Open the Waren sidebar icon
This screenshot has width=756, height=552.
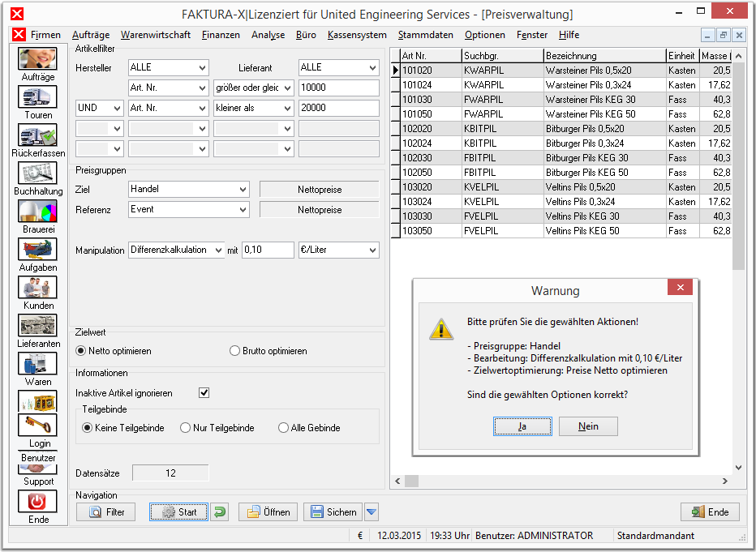[x=37, y=362]
